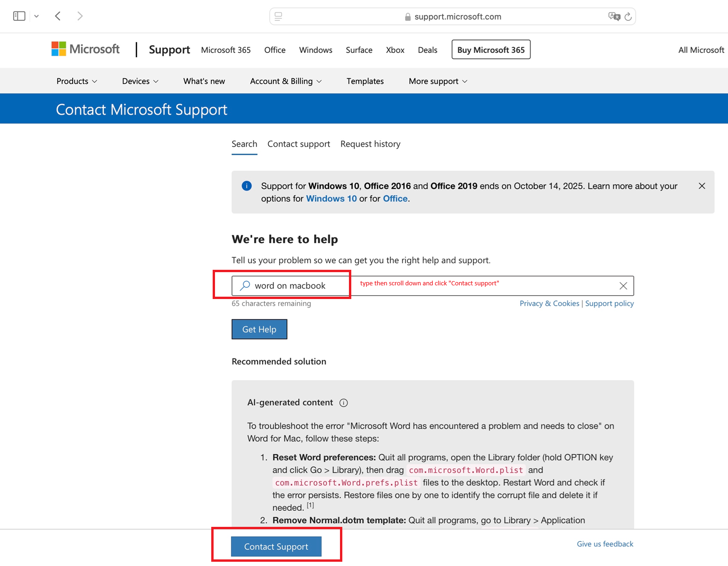Click the problem description search field
Viewport: 728px width, 566px height.
(x=432, y=286)
